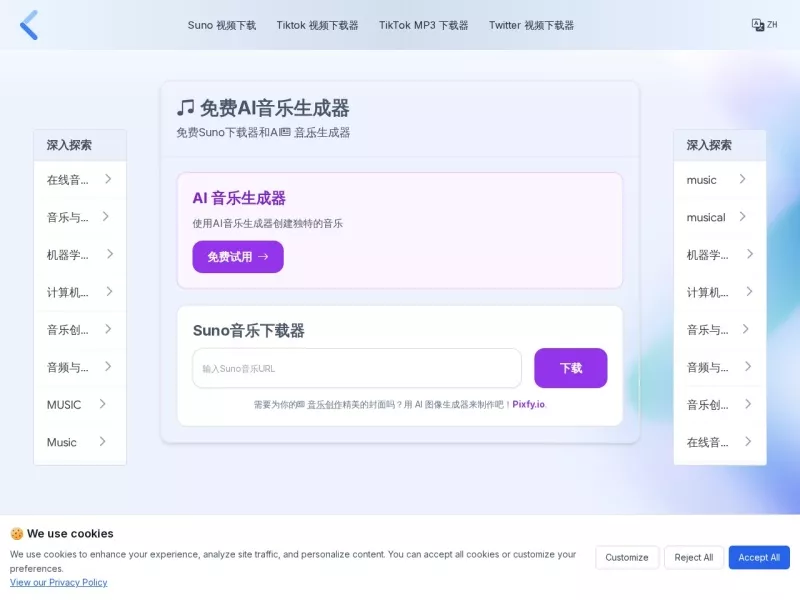Screen dimensions: 800x600
Task: Expand left sidebar 音频与... chevron
Action: (x=108, y=366)
